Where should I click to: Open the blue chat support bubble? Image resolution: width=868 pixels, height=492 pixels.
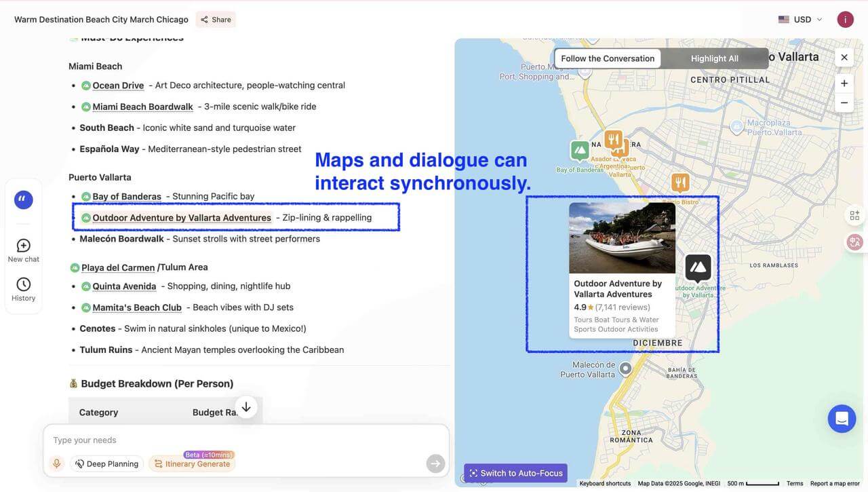(842, 419)
